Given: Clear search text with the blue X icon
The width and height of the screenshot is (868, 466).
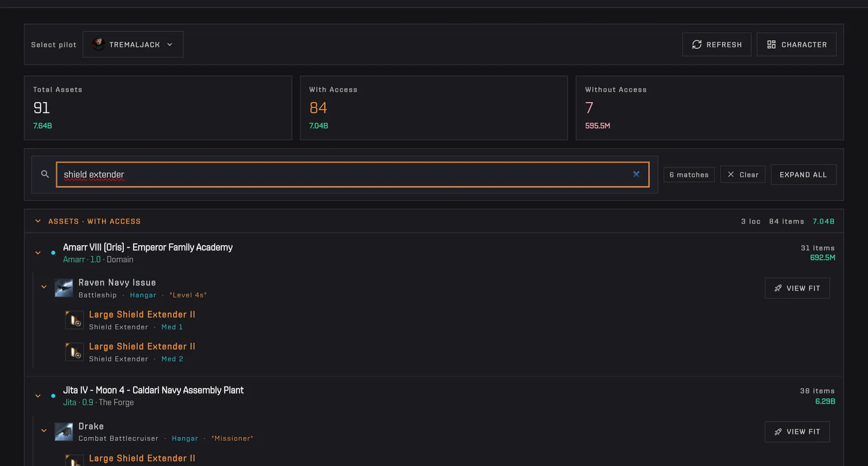Looking at the screenshot, I should click(636, 174).
